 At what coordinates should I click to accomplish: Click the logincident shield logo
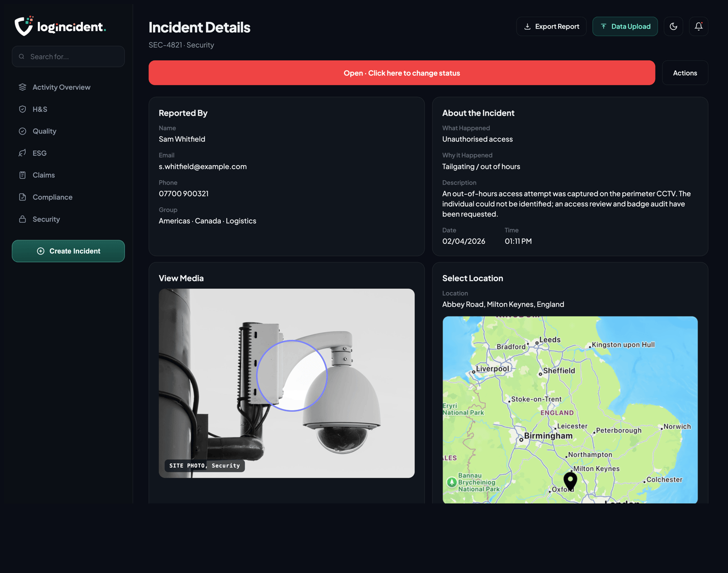tap(24, 26)
